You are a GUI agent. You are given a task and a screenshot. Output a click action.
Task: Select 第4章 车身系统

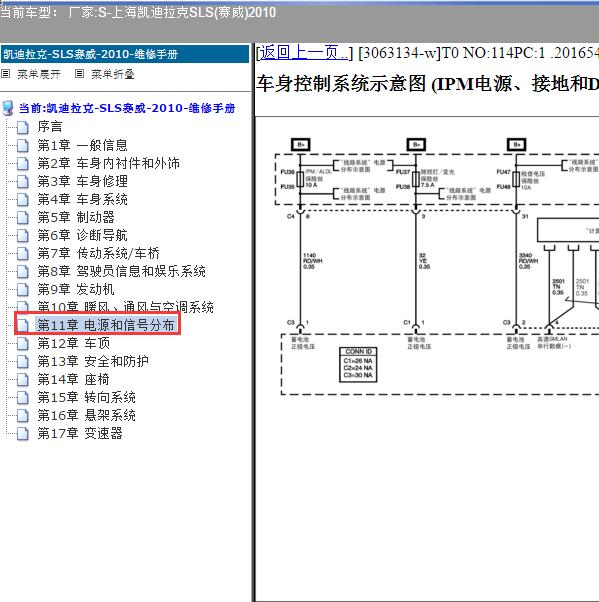point(82,199)
